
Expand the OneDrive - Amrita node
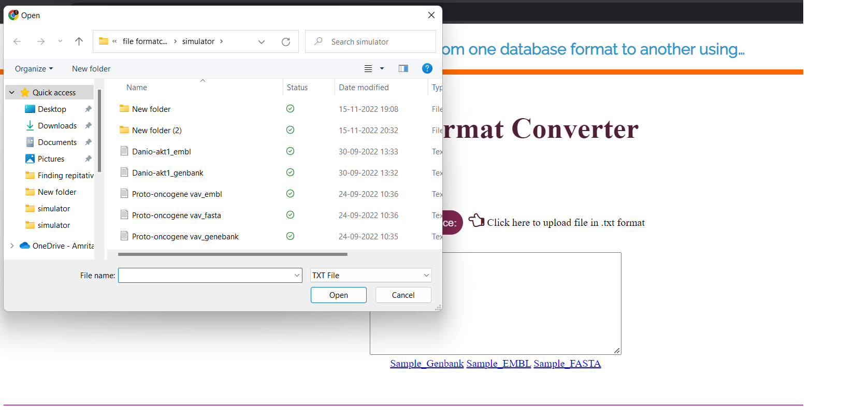(12, 246)
